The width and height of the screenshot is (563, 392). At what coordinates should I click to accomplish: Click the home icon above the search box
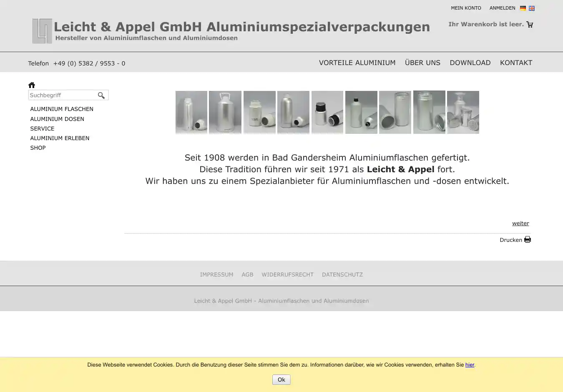(x=32, y=85)
